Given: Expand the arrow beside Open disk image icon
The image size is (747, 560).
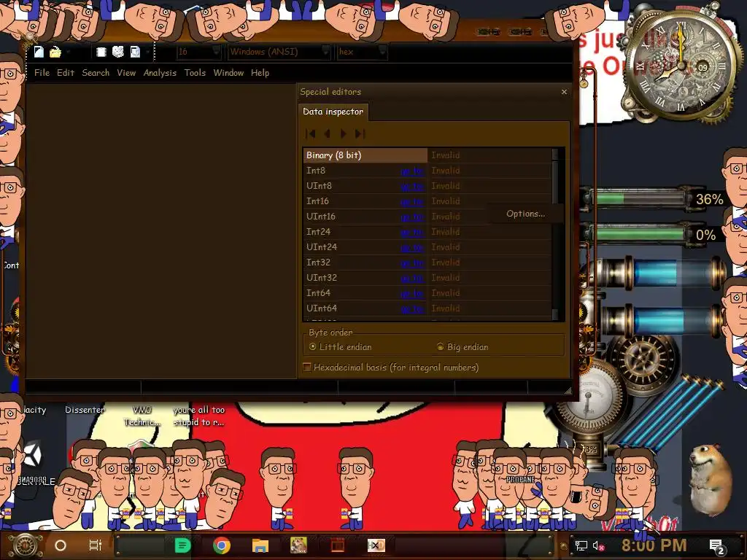Looking at the screenshot, I should tap(147, 52).
